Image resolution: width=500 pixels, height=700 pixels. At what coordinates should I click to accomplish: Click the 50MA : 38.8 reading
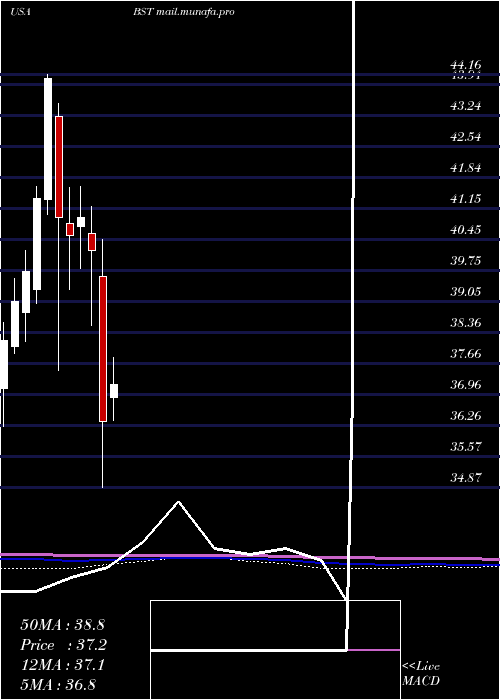pos(62,625)
